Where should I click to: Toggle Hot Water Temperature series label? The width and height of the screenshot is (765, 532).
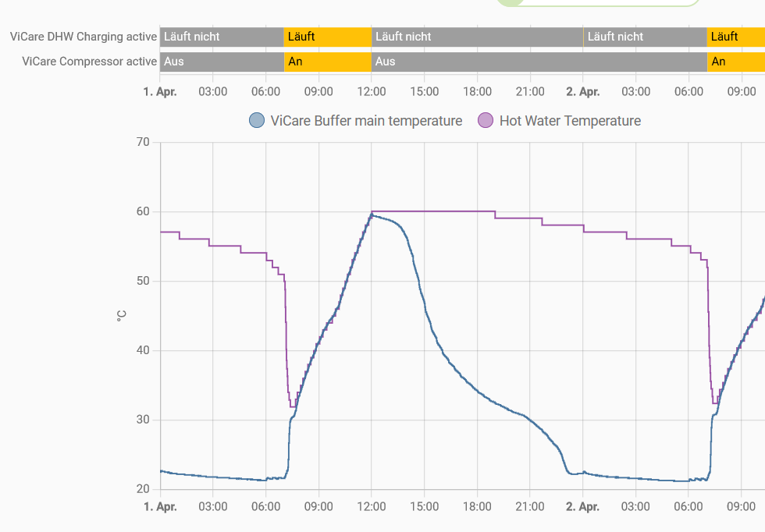(570, 121)
